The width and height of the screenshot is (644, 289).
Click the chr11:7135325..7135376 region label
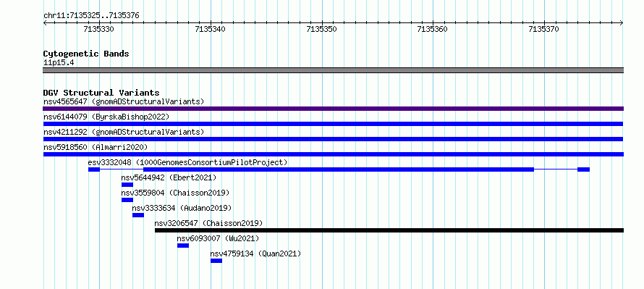(x=91, y=16)
